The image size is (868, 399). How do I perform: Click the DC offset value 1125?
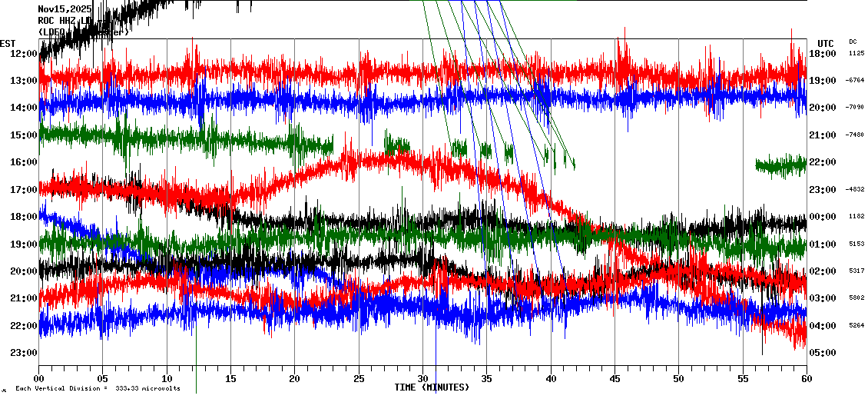coord(856,53)
